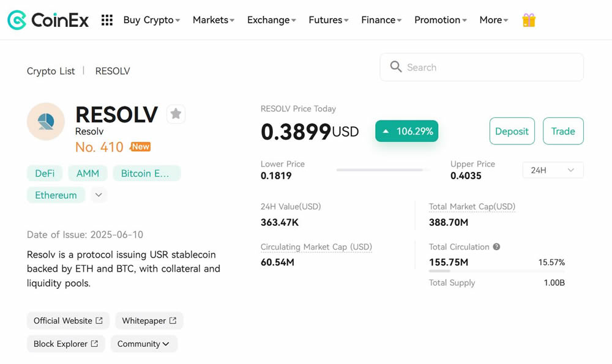This screenshot has height=364, width=612.
Task: Open the apps grid menu icon
Action: (107, 20)
